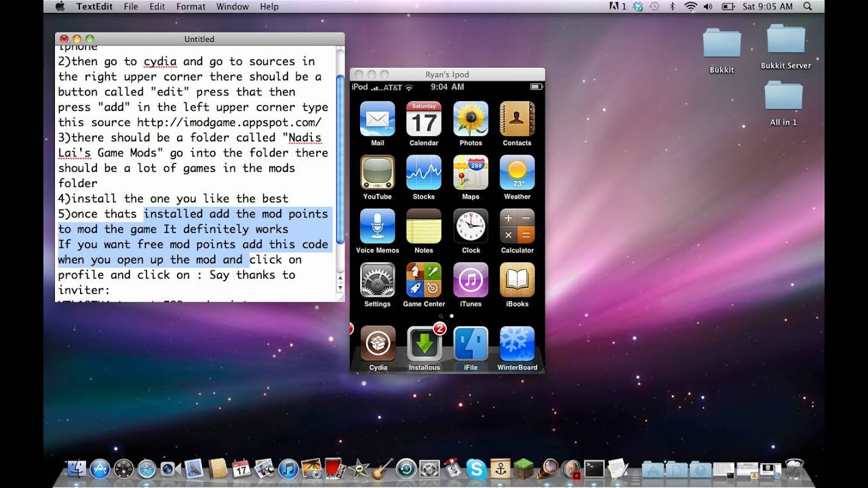868x488 pixels.
Task: Open the Trash in the dock
Action: pos(793,469)
